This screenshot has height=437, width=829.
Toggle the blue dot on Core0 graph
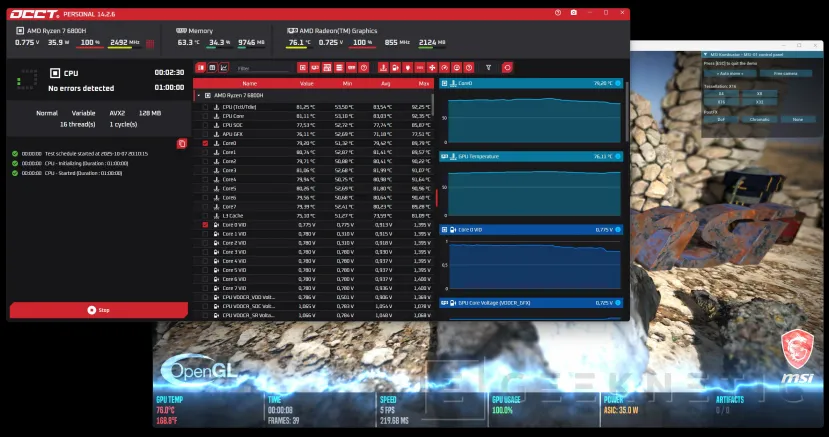tap(618, 84)
